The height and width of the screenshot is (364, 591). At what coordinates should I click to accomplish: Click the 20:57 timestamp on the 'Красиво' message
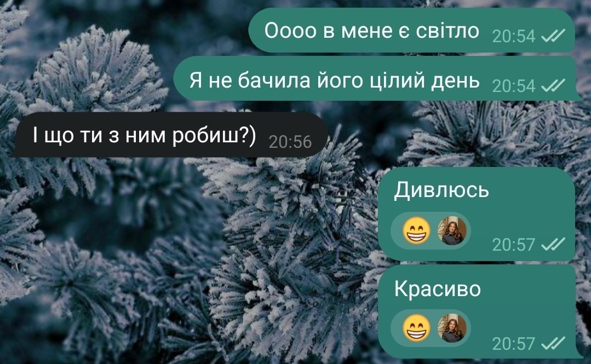[x=514, y=344]
